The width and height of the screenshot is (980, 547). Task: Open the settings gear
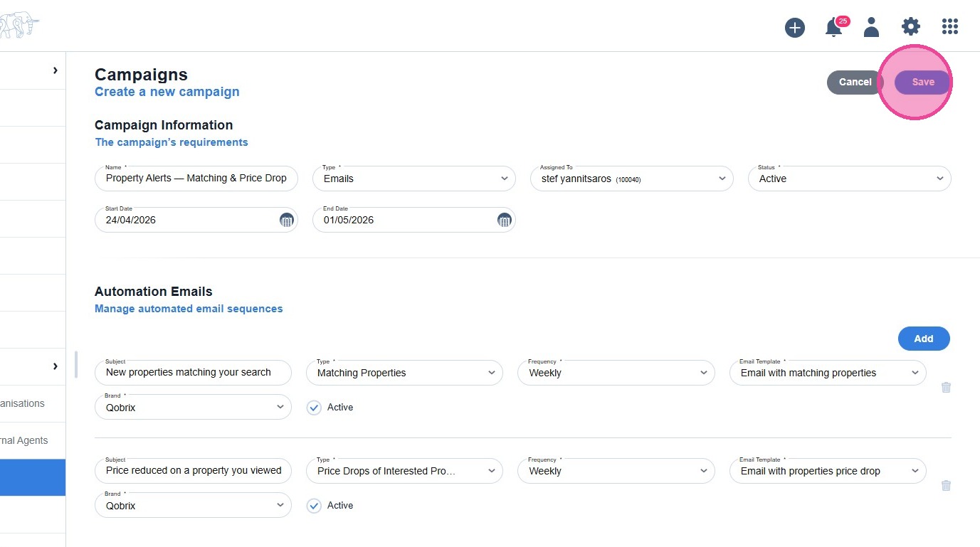click(910, 28)
